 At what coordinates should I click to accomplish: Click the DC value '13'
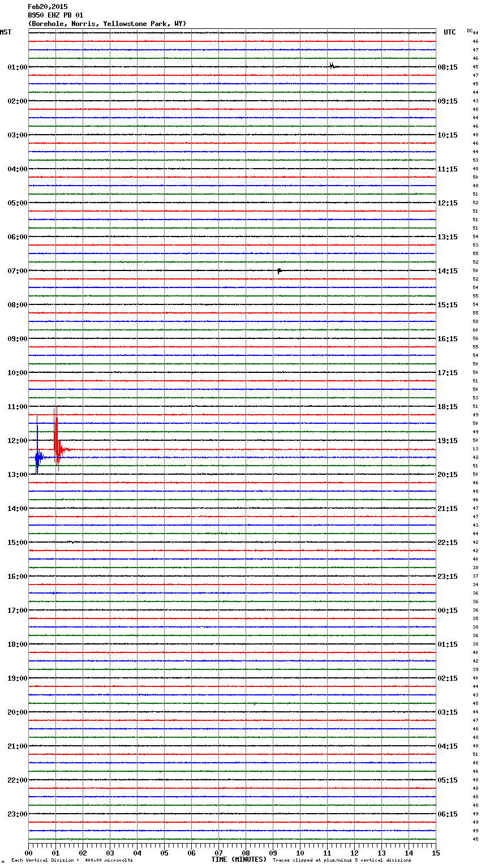tap(475, 449)
